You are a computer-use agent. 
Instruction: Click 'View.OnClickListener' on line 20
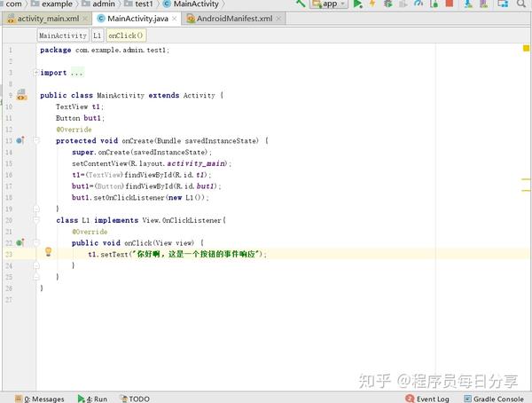182,220
